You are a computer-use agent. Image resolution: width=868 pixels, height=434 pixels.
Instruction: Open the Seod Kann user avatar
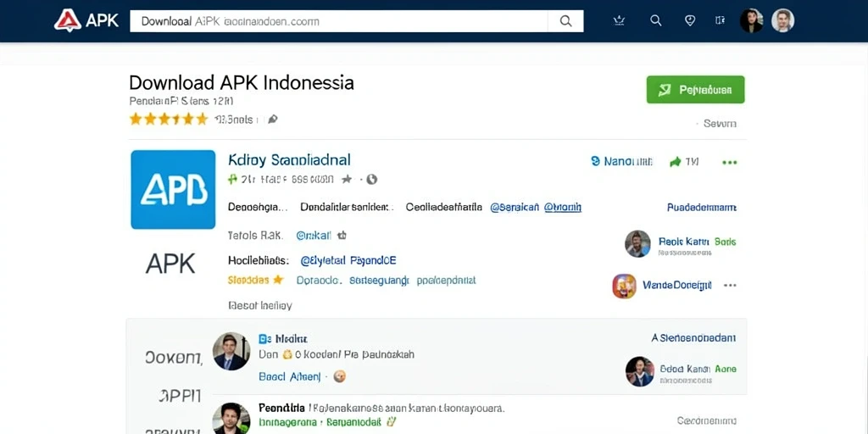tap(639, 371)
